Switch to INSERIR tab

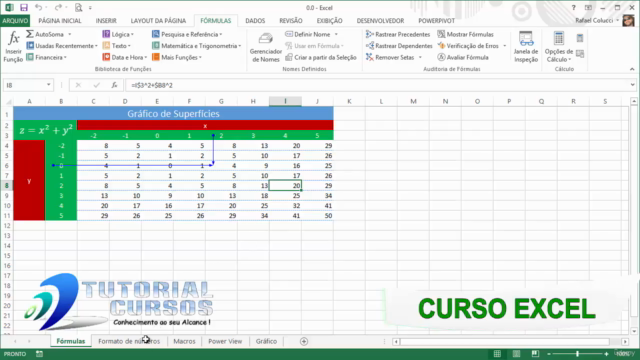[106, 20]
